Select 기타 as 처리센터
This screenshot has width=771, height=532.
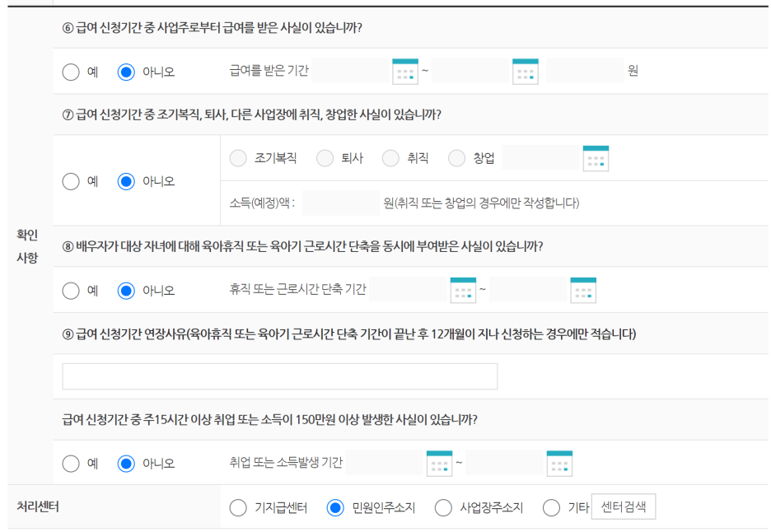(x=551, y=507)
